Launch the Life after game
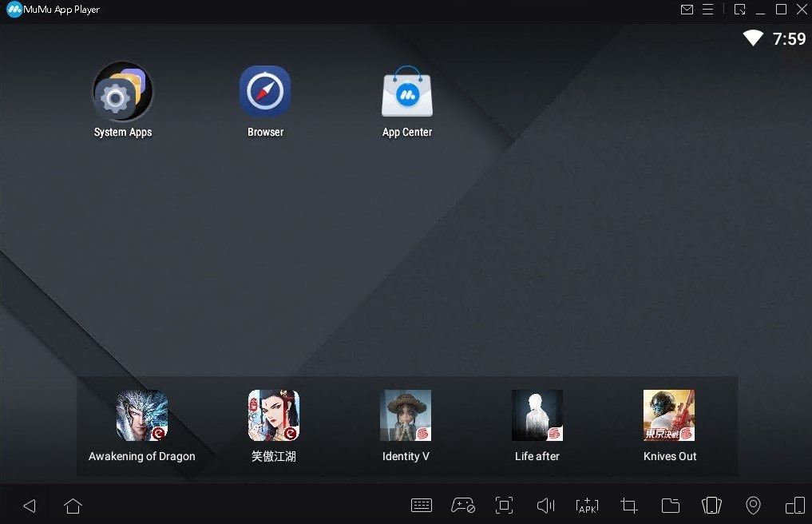812x524 pixels. (537, 415)
